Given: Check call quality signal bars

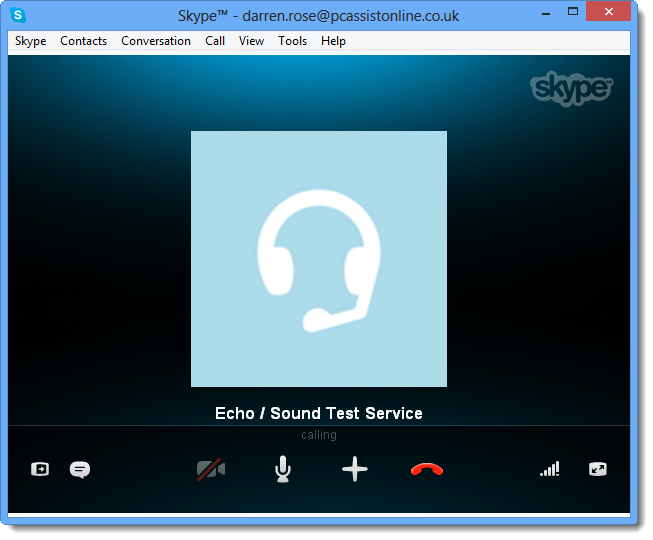Looking at the screenshot, I should point(550,469).
